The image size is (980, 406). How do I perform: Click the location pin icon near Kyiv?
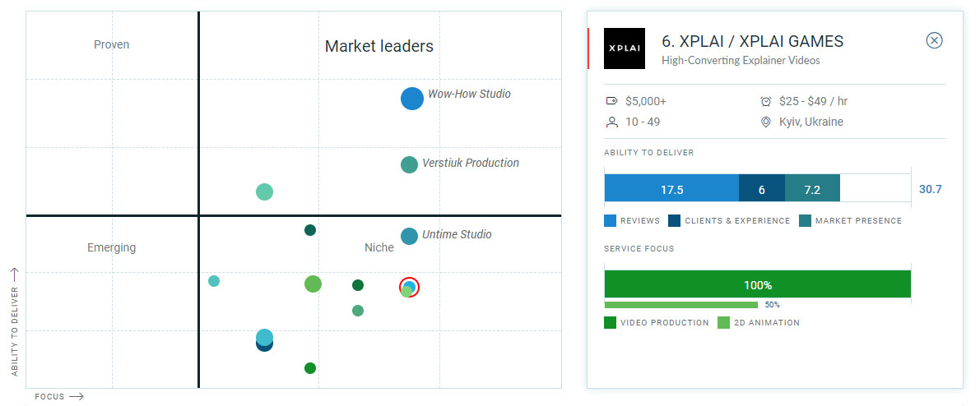point(765,122)
